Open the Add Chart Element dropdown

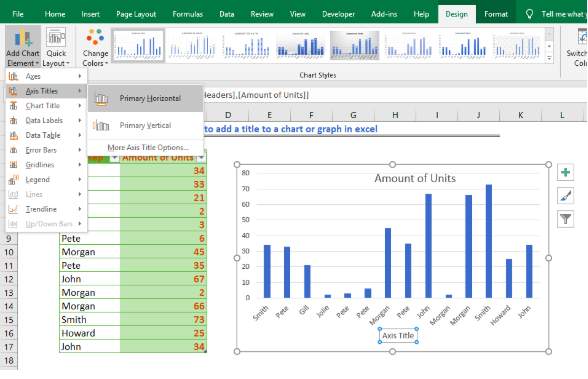23,47
